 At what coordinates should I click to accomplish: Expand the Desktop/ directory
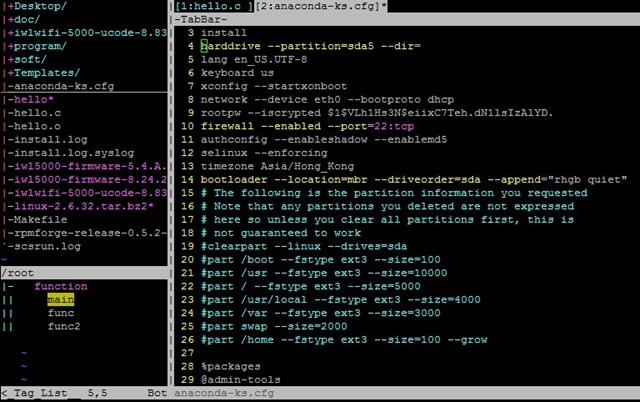coord(37,6)
